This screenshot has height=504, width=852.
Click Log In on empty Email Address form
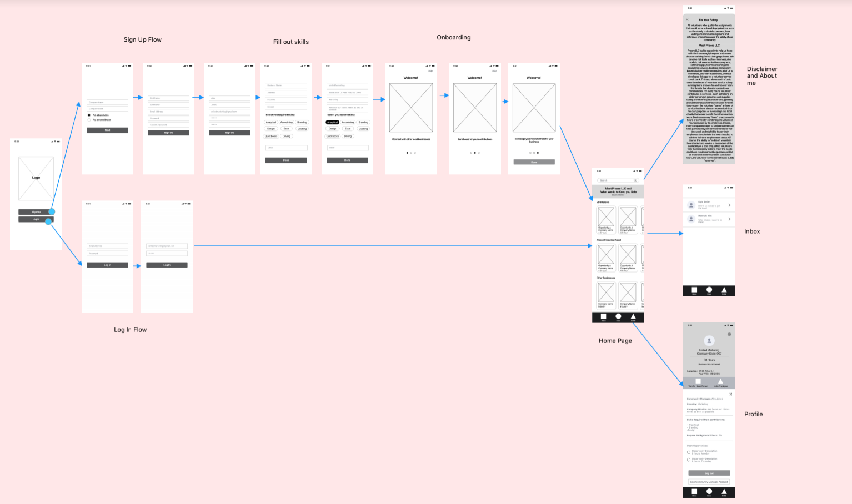coord(107,265)
